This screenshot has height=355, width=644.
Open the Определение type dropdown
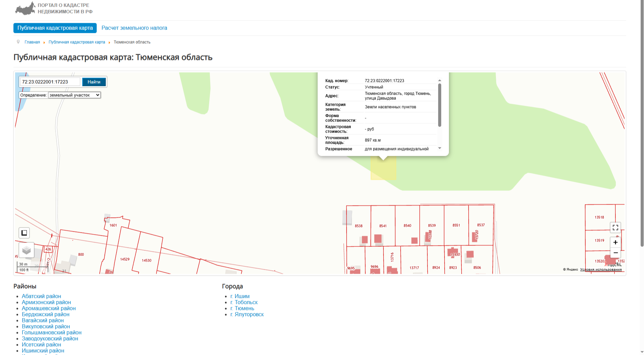point(74,95)
